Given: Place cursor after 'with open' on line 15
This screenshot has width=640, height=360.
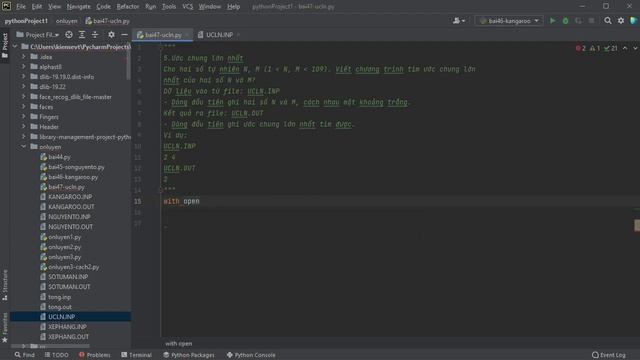Looking at the screenshot, I should pyautogui.click(x=200, y=201).
